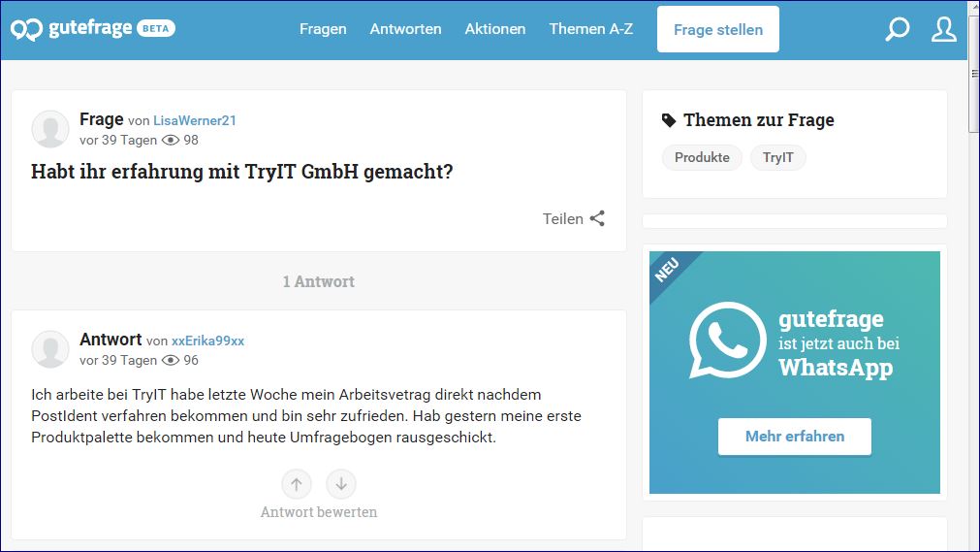Open the Aktionen menu item
Viewport: 980px width, 552px height.
click(495, 29)
